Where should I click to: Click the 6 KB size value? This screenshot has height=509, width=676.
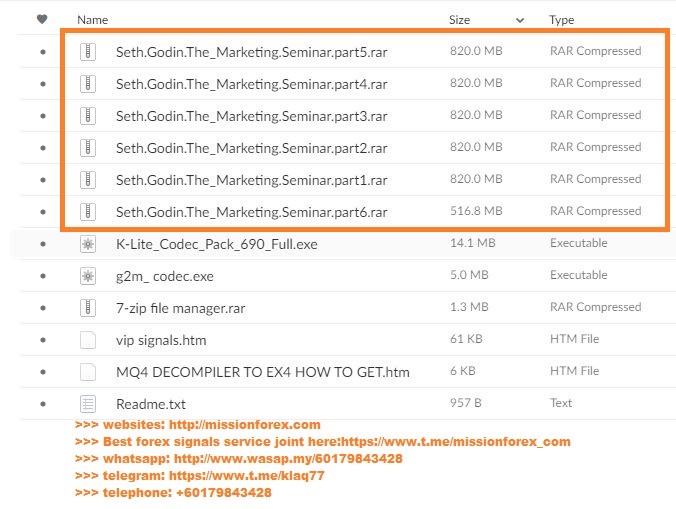click(463, 371)
